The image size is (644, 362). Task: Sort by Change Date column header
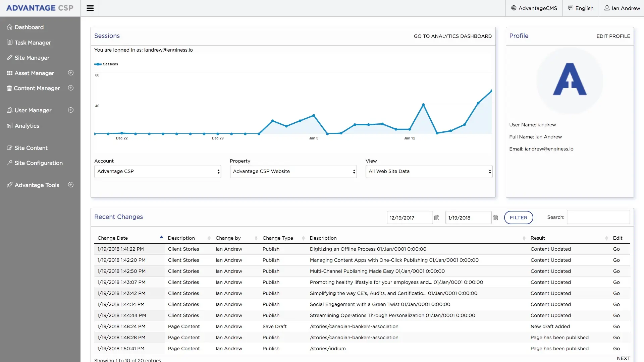(113, 238)
